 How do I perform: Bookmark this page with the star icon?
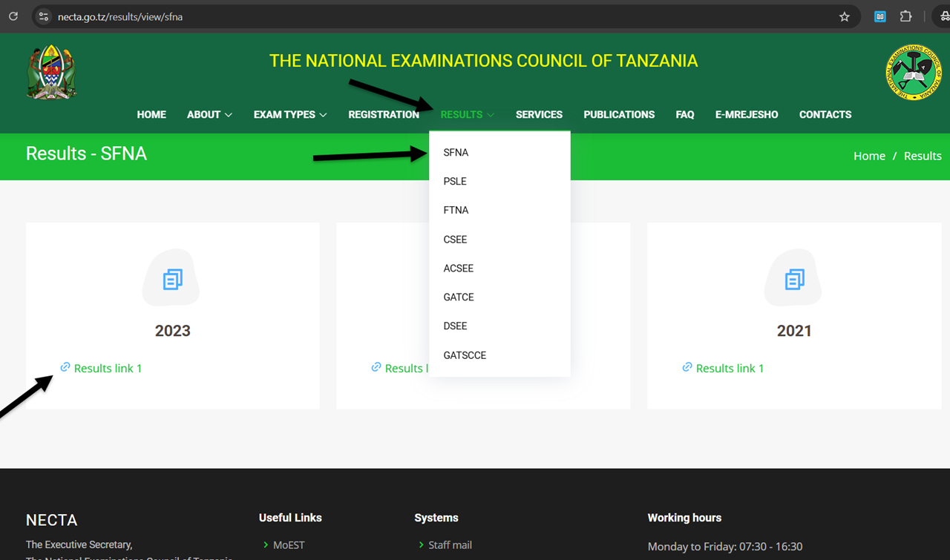(845, 16)
